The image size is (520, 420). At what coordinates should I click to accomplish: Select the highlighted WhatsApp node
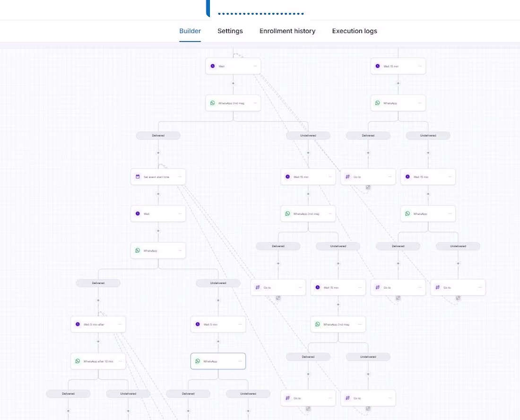pos(218,361)
